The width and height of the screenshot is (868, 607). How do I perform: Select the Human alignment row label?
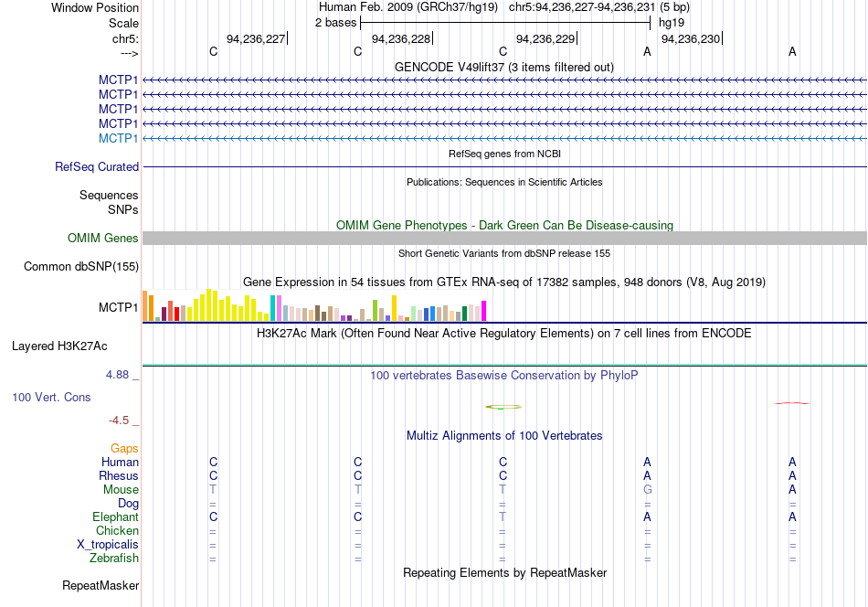(120, 462)
